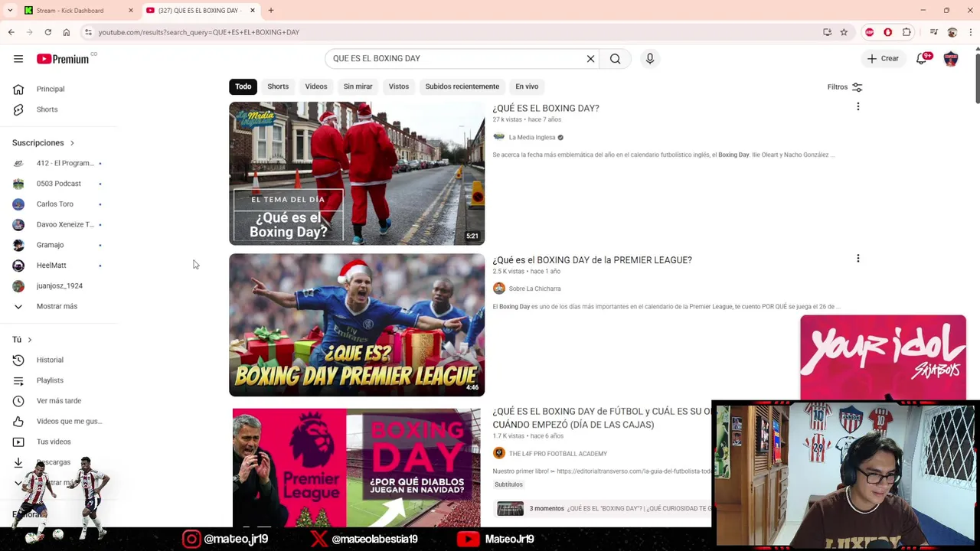Viewport: 980px width, 551px height.
Task: Open a new browser tab
Action: tap(271, 10)
